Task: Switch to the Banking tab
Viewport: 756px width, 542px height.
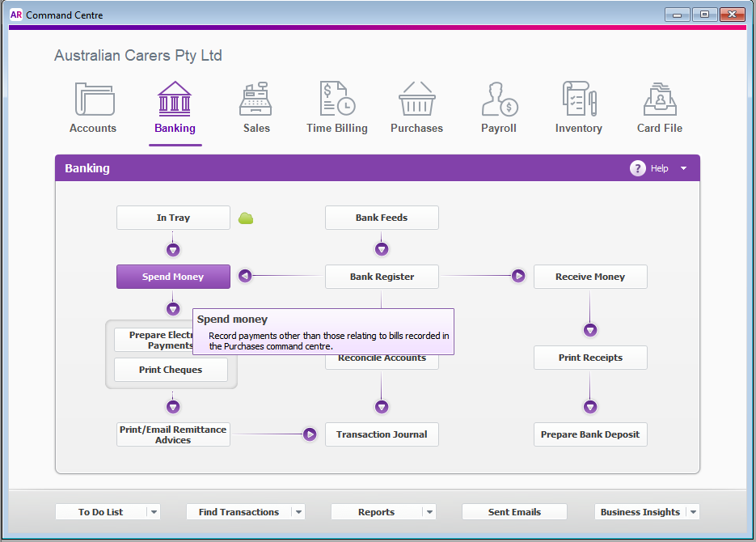Action: click(x=175, y=108)
